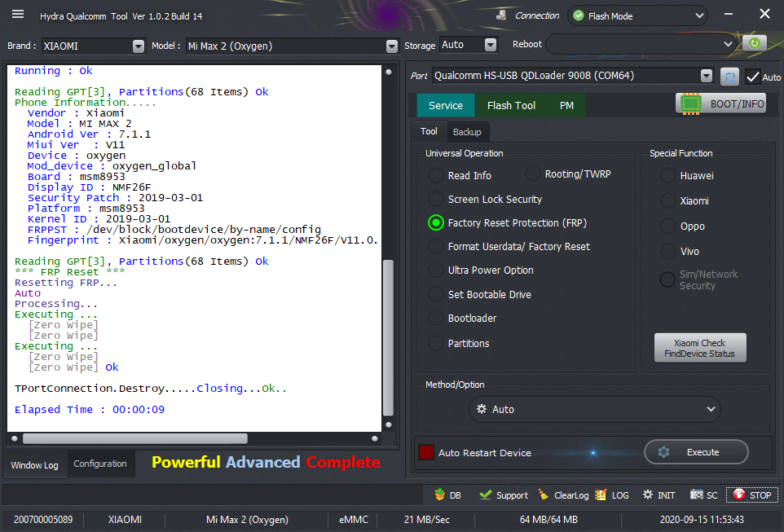The height and width of the screenshot is (532, 784).
Task: Switch to the Service tab
Action: 446,105
